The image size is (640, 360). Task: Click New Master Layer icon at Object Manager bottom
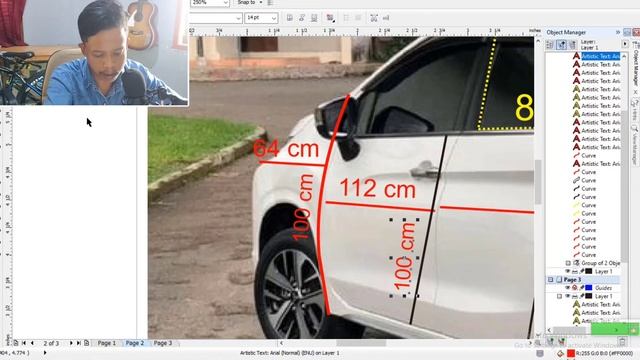tap(562, 340)
